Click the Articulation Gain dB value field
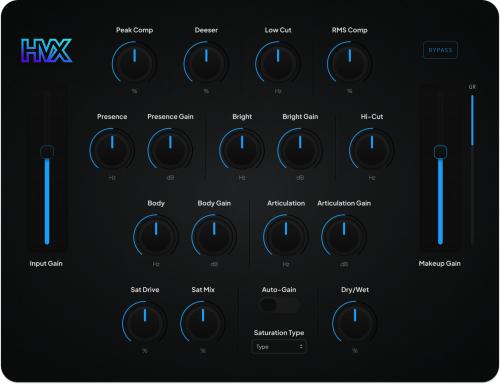The height and width of the screenshot is (384, 500). (344, 265)
